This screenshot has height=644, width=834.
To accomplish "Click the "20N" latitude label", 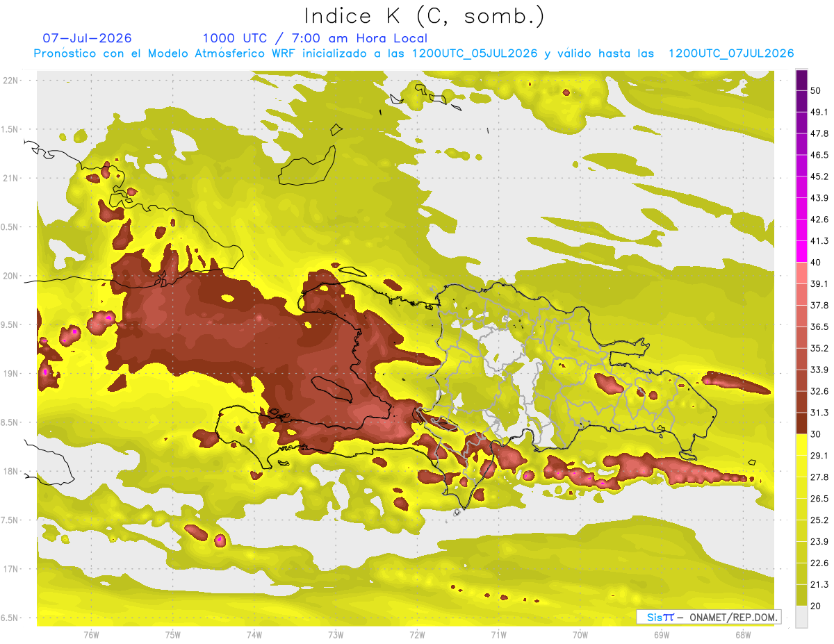I will pyautogui.click(x=12, y=276).
